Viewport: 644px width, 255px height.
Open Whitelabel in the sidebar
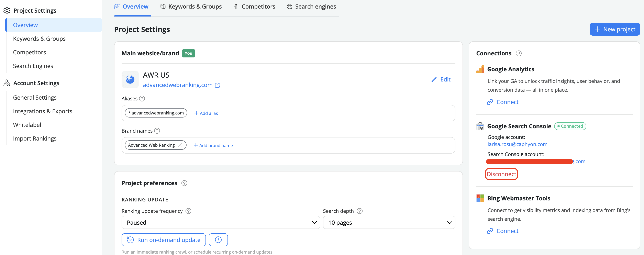coord(27,125)
